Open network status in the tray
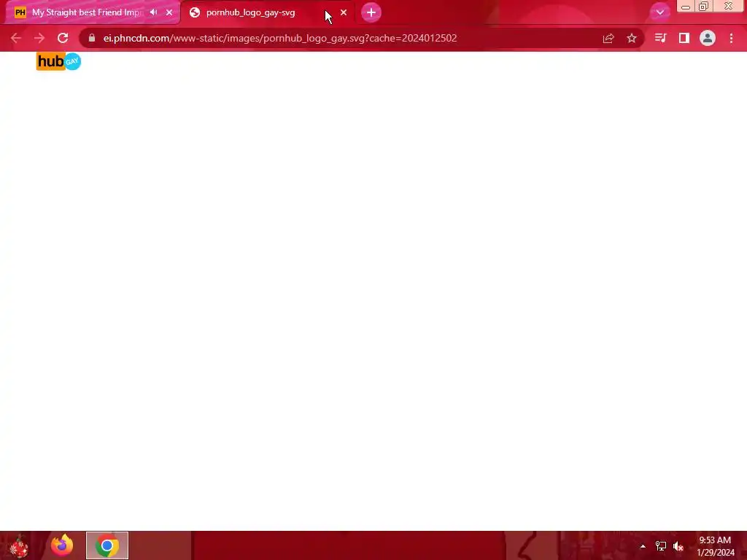The image size is (747, 560). [x=661, y=546]
